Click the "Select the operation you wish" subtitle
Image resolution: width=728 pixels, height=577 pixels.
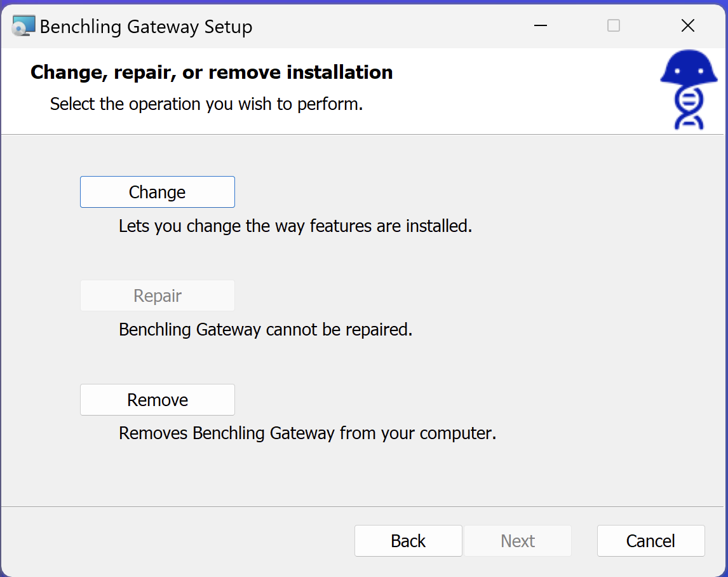206,104
